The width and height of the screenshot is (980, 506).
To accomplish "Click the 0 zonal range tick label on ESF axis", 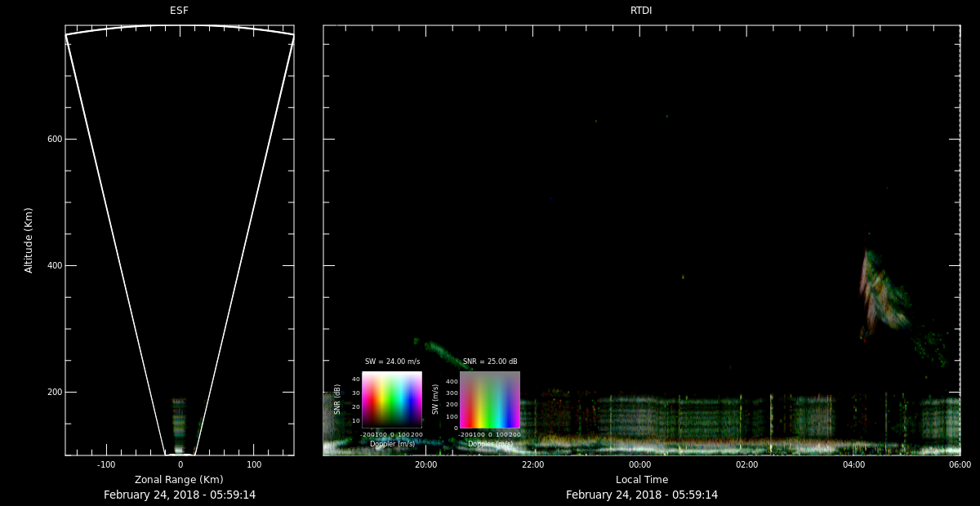I will (x=180, y=464).
